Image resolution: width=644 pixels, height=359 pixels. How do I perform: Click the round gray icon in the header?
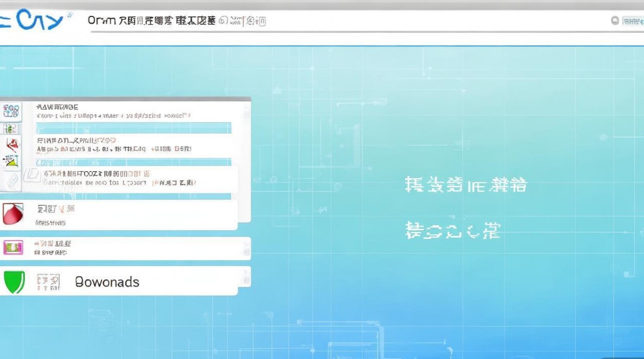coord(615,21)
